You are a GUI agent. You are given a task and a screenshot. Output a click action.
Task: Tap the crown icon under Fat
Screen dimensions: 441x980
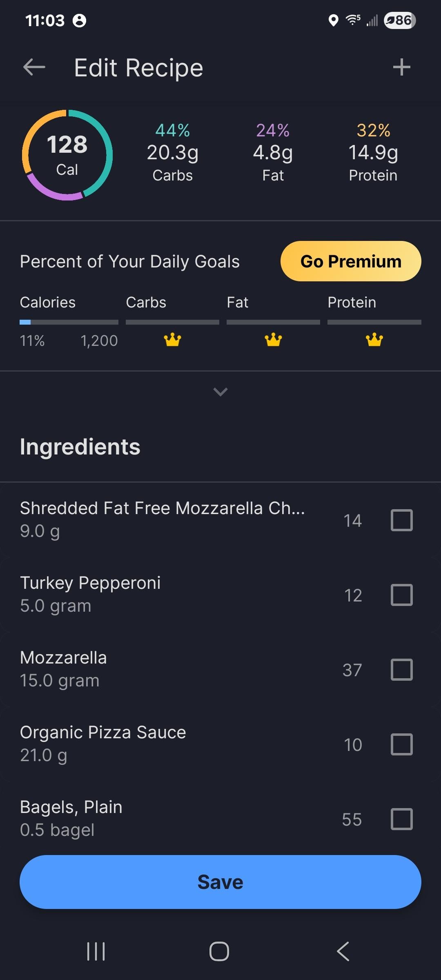(273, 339)
